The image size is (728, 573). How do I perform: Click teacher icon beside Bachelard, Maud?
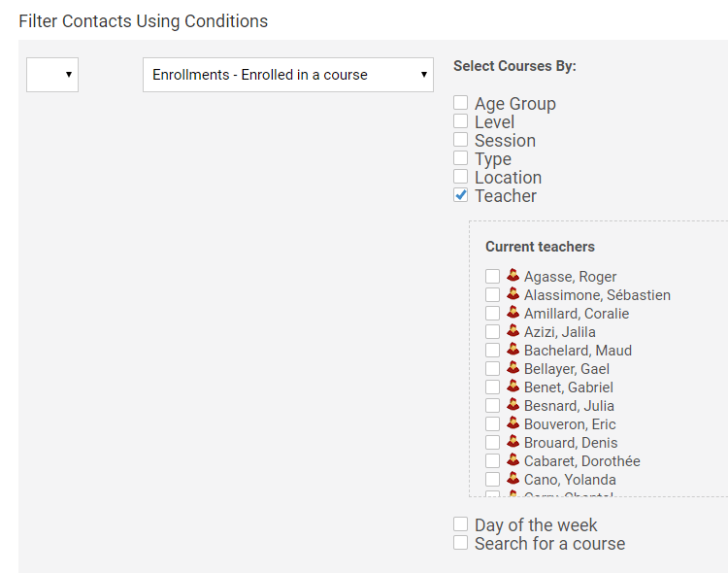tap(513, 350)
